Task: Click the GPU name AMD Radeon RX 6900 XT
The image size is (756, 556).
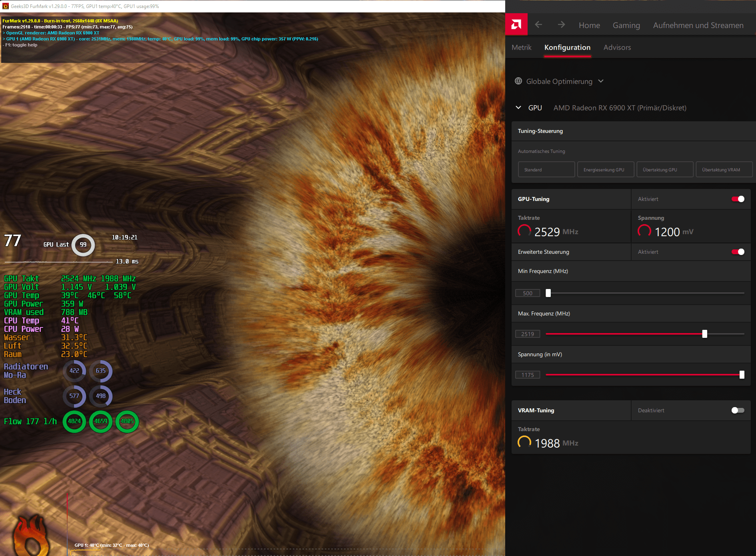Action: 620,108
